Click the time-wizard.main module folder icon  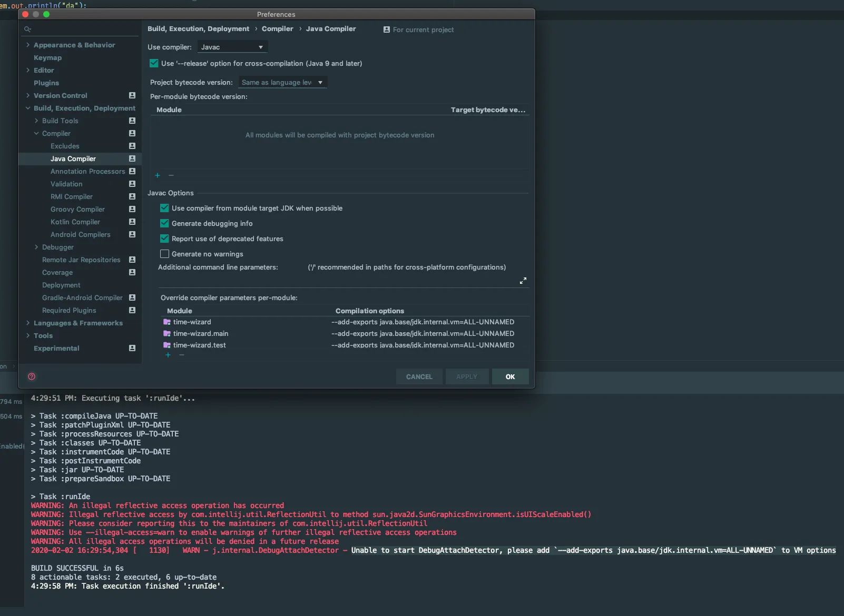click(x=167, y=333)
